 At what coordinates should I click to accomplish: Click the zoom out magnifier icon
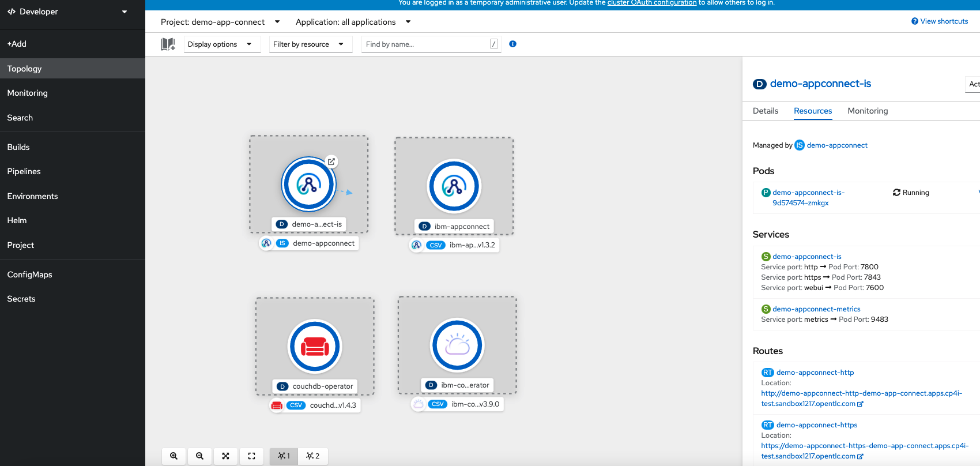tap(199, 456)
